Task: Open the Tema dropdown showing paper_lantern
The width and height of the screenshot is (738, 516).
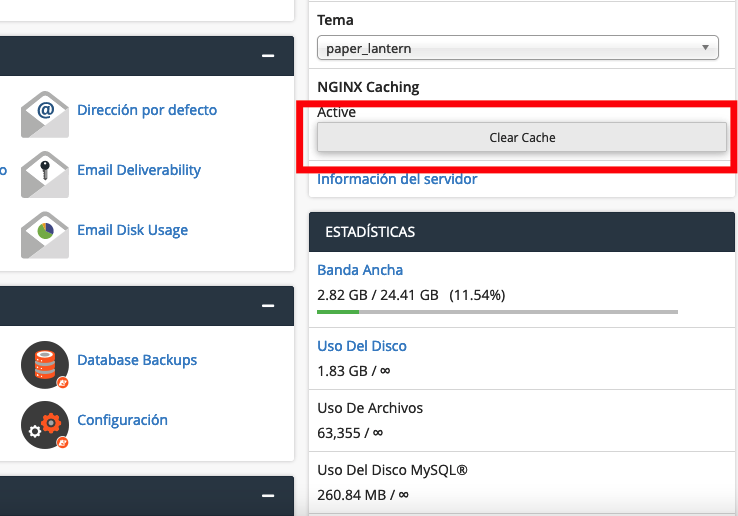Action: pyautogui.click(x=518, y=48)
